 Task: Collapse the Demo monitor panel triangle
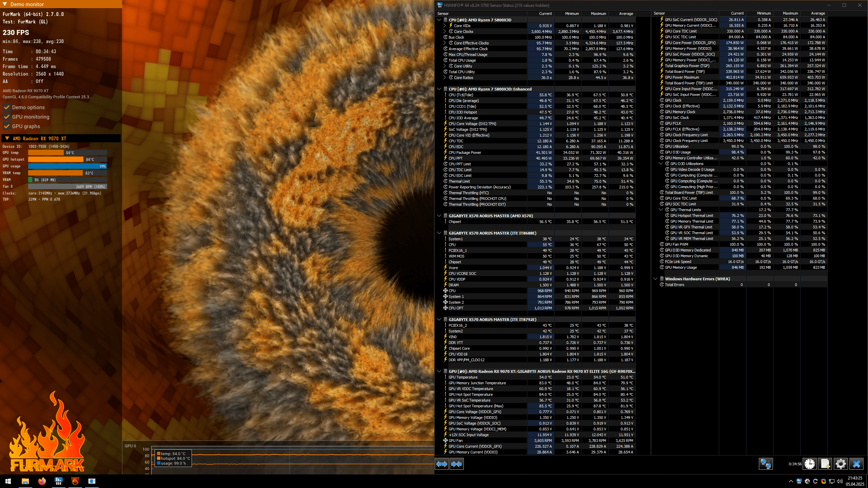(x=5, y=4)
